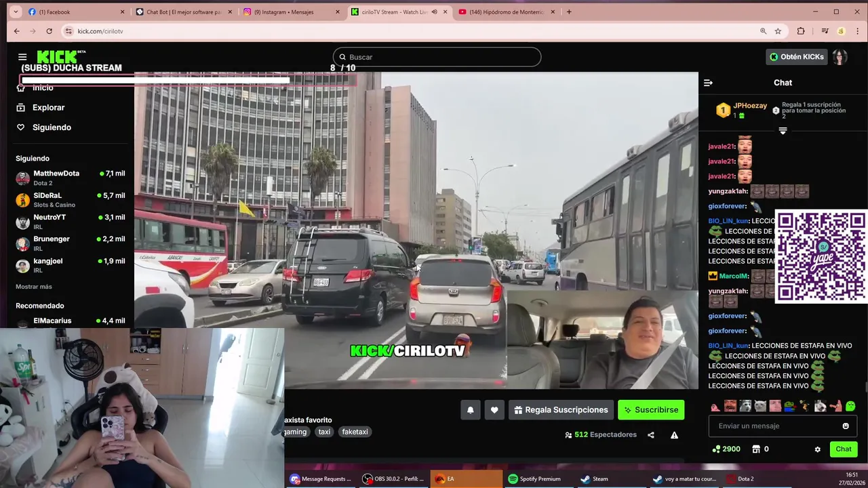Open Brunenger channel in sidebar
The image size is (868, 488).
tap(71, 243)
